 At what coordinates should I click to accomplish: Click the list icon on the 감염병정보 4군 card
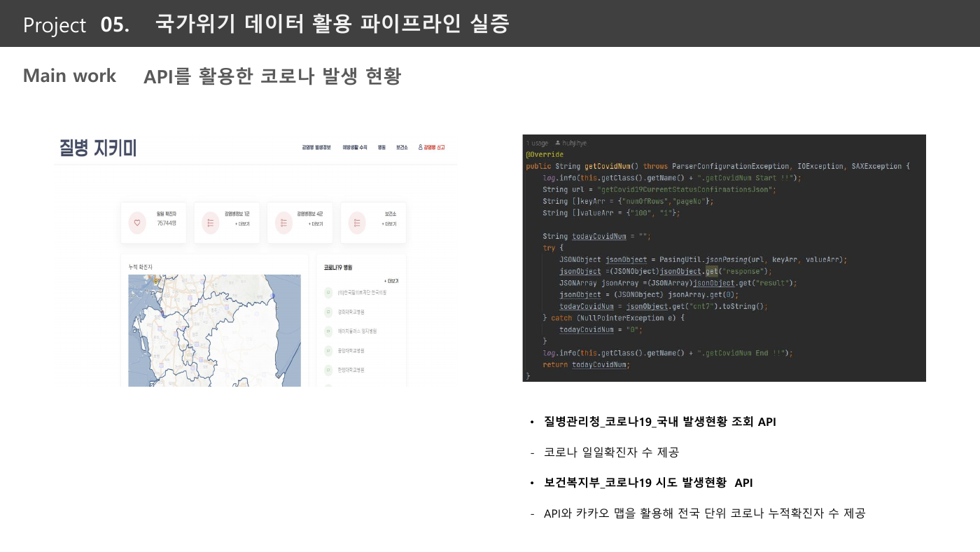tap(283, 223)
